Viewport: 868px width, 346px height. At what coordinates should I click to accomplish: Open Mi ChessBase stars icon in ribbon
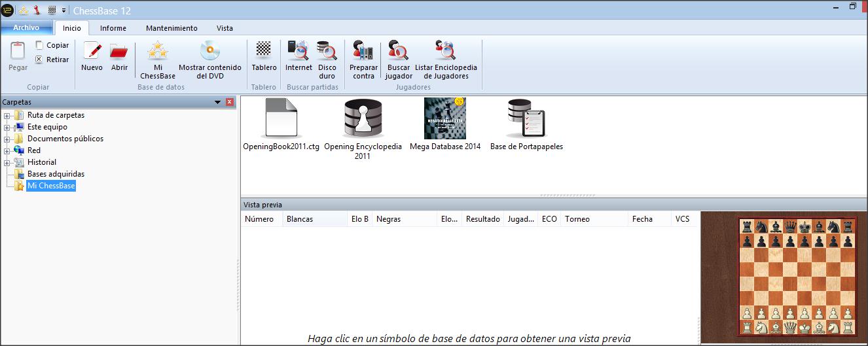click(158, 50)
